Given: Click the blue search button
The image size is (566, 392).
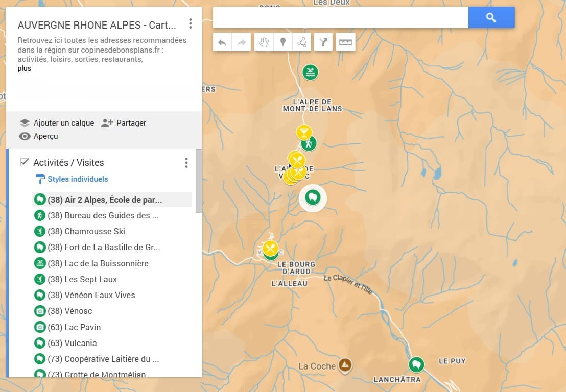Looking at the screenshot, I should click(491, 17).
